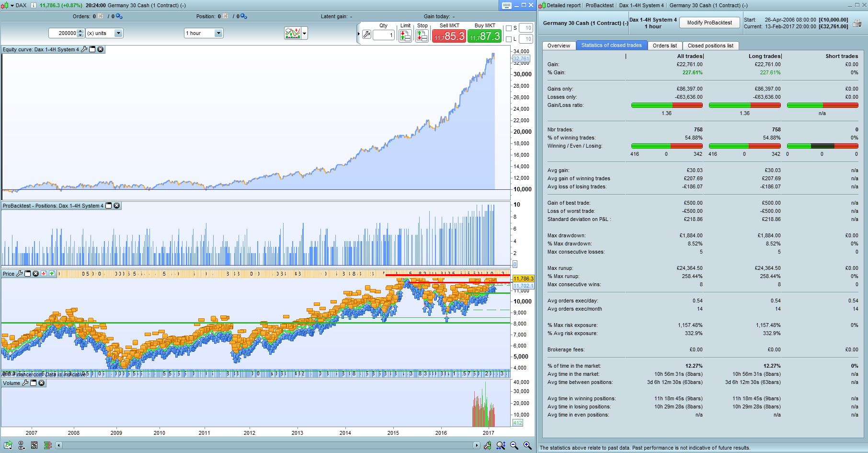
Task: Switch to the Overview tab
Action: 559,46
